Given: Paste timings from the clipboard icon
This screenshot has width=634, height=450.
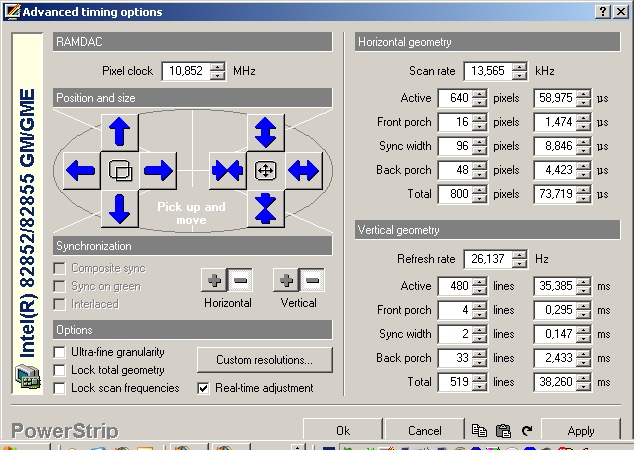Looking at the screenshot, I should [x=503, y=431].
